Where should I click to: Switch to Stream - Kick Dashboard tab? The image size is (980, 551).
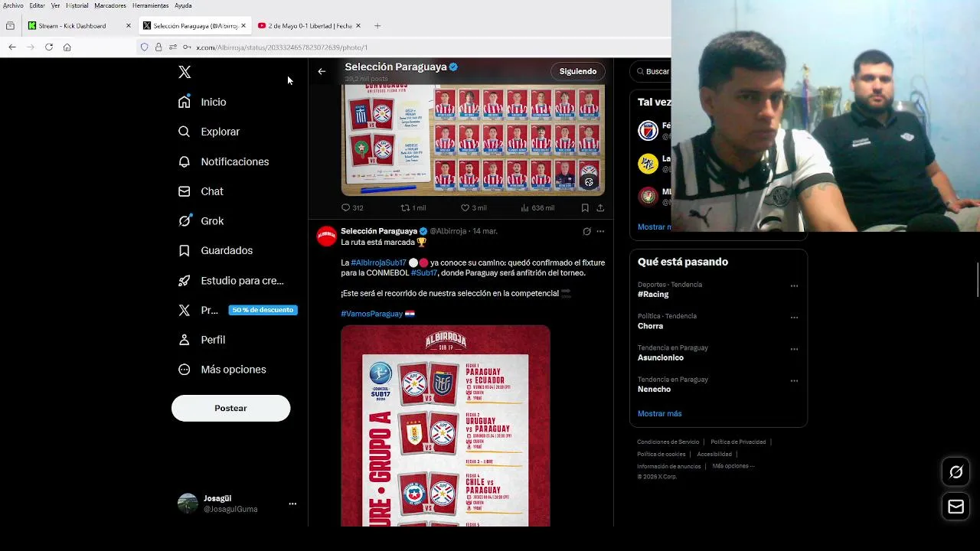point(79,25)
